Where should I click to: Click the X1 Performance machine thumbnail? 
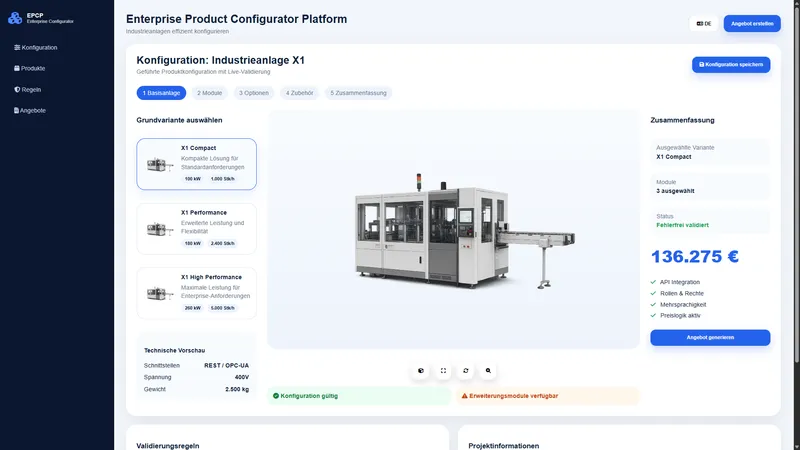click(159, 229)
